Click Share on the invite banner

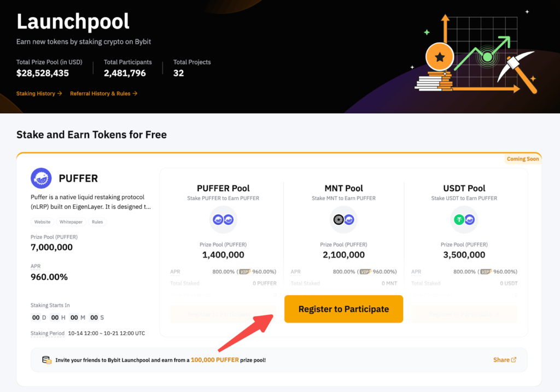501,360
